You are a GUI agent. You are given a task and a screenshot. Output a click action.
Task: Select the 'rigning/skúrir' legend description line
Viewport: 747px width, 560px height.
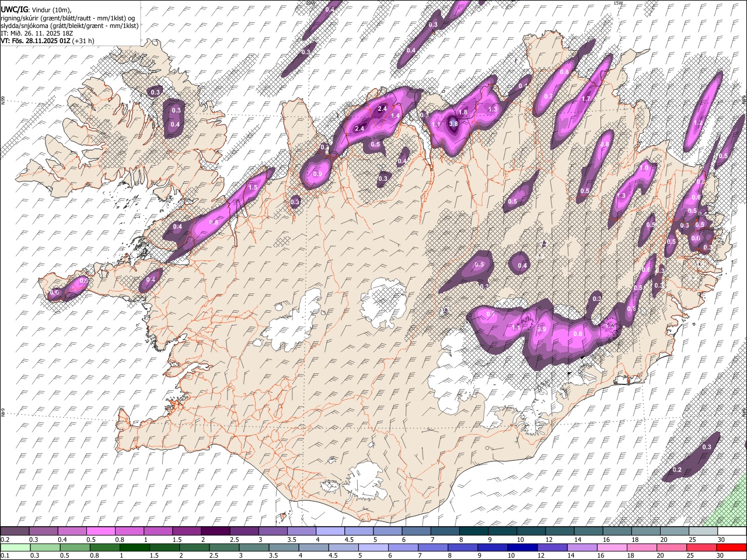[68, 18]
